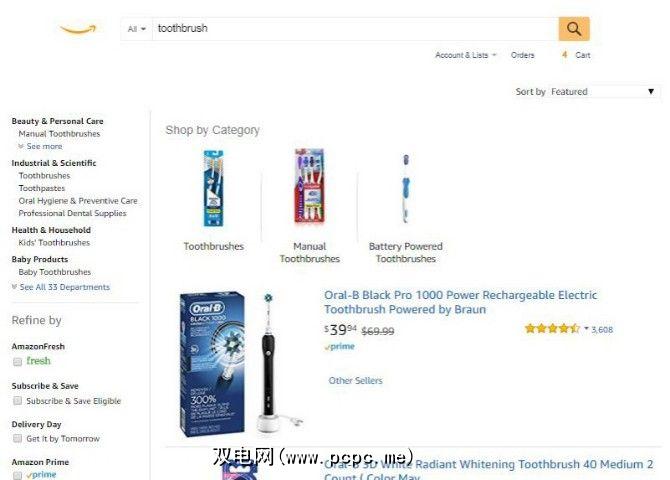Click the toothbrush search text field
This screenshot has width=670, height=480.
point(356,29)
